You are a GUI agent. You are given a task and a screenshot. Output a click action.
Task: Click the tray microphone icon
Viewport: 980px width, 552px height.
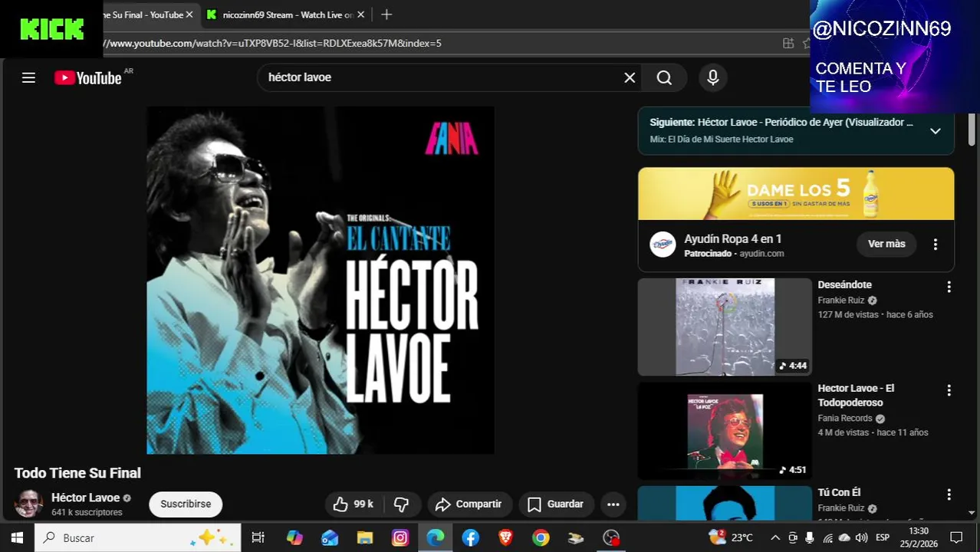coord(810,537)
